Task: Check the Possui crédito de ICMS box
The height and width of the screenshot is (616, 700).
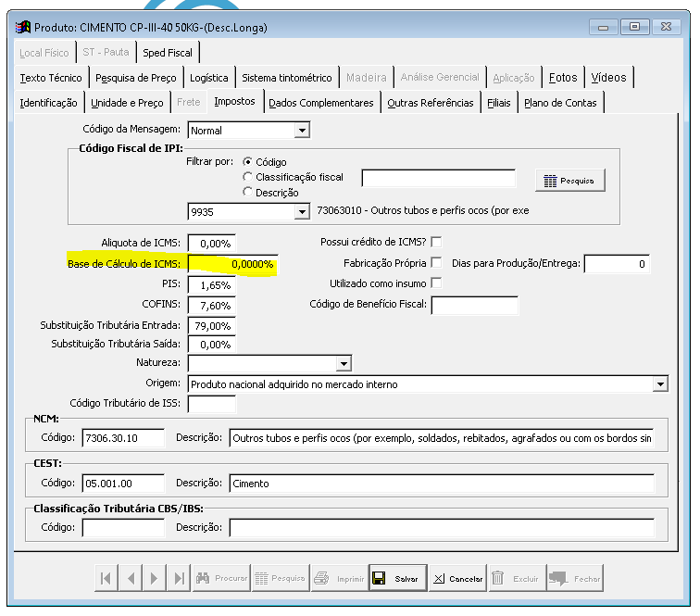Action: click(437, 242)
